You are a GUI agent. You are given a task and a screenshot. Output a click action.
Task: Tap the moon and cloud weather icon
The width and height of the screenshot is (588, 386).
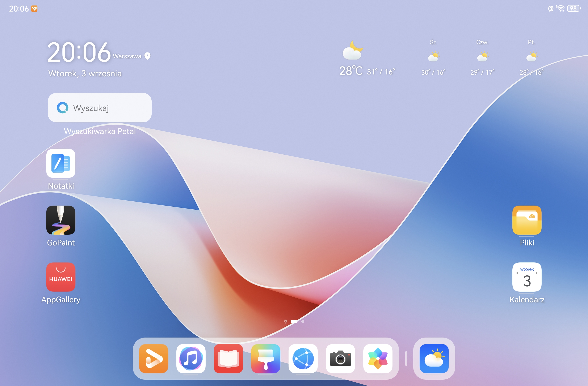353,50
